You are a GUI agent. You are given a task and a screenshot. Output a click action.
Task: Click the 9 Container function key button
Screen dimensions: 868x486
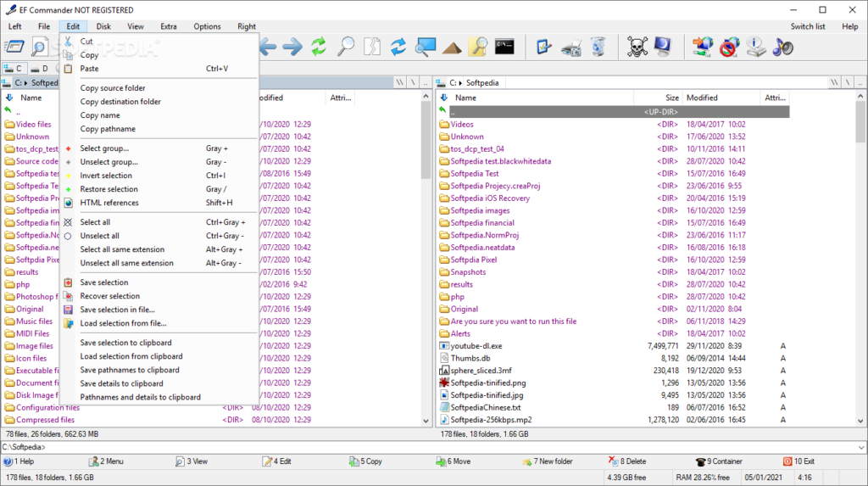tap(719, 461)
